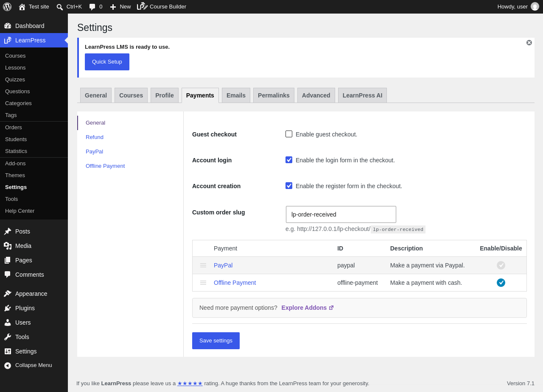This screenshot has width=543, height=392.
Task: Click the Pages icon in sidebar
Action: pos(8,260)
